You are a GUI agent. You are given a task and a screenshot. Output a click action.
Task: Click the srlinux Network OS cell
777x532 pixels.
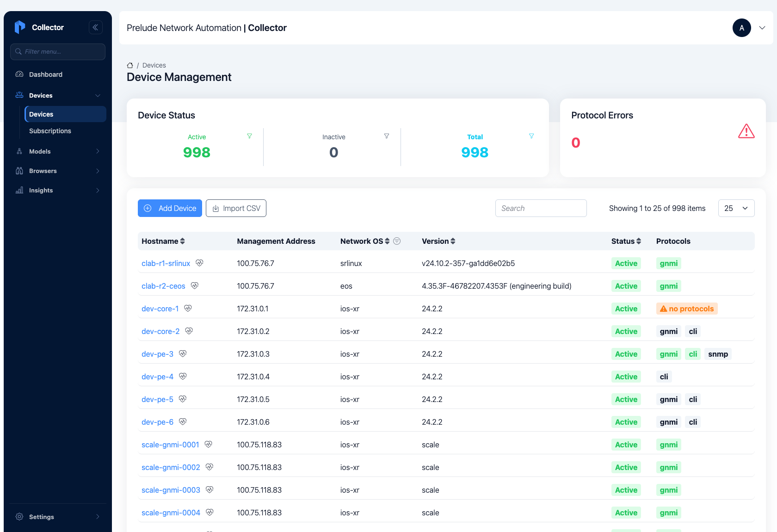point(351,263)
